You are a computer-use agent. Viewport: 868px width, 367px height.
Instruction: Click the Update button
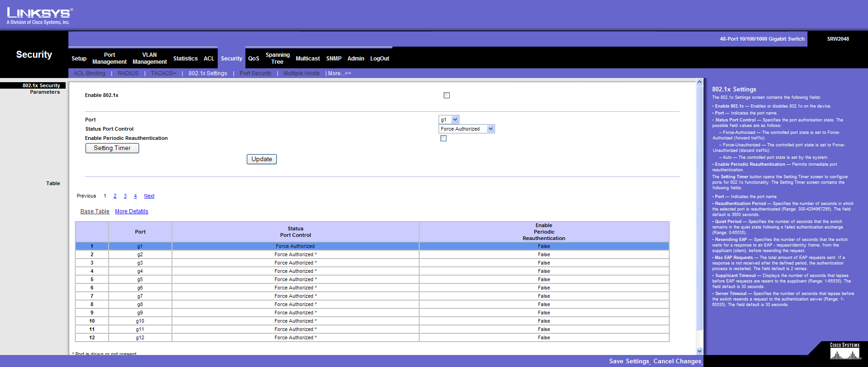click(262, 159)
